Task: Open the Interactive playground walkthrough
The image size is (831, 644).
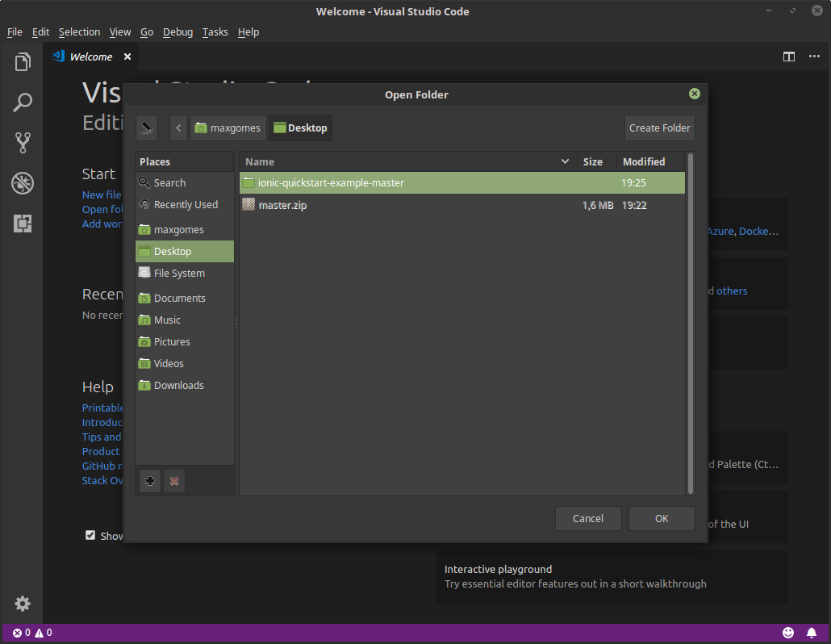Action: [x=612, y=576]
